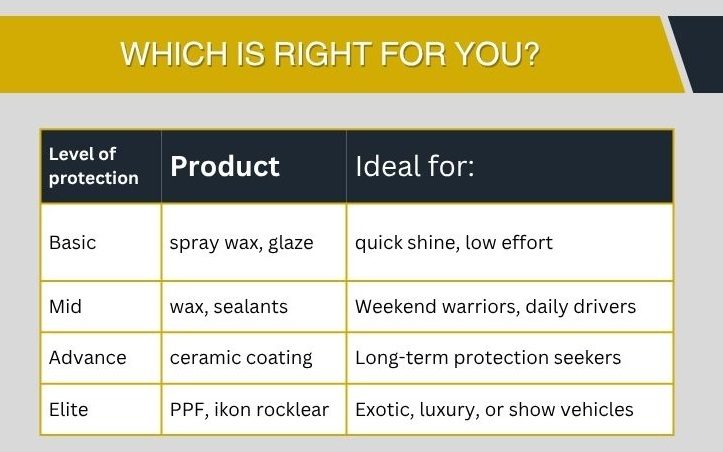The image size is (723, 452).
Task: Click the "Advance" protection level cell
Action: (88, 357)
